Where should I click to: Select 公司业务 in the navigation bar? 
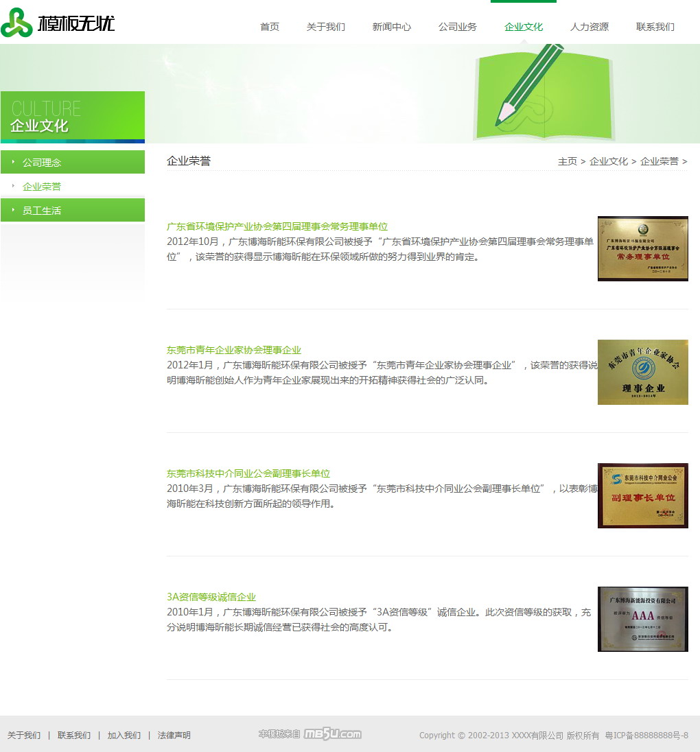458,27
